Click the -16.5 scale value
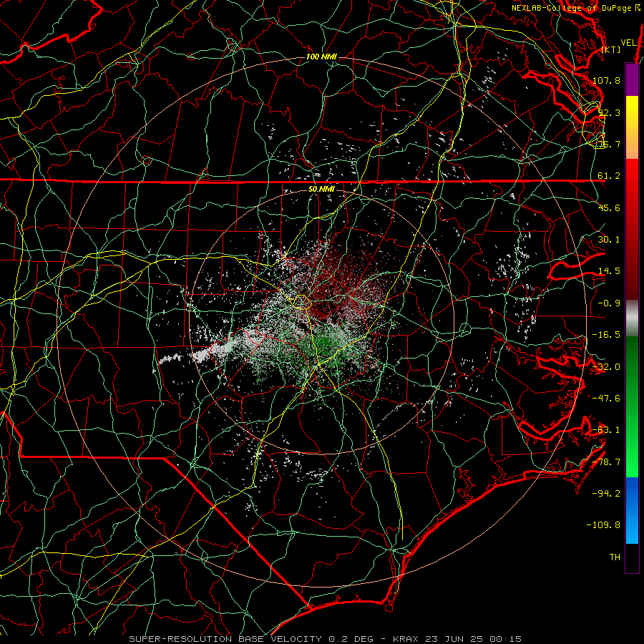644x644 pixels. 606,335
